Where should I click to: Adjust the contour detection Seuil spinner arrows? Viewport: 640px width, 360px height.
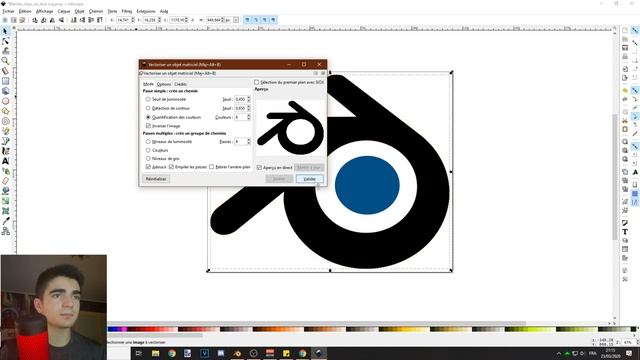coord(249,108)
